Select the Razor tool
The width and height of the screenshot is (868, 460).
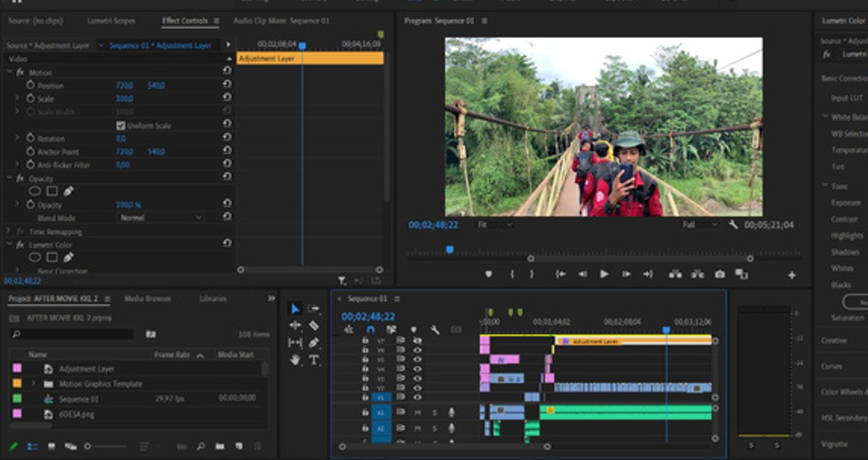click(x=314, y=325)
